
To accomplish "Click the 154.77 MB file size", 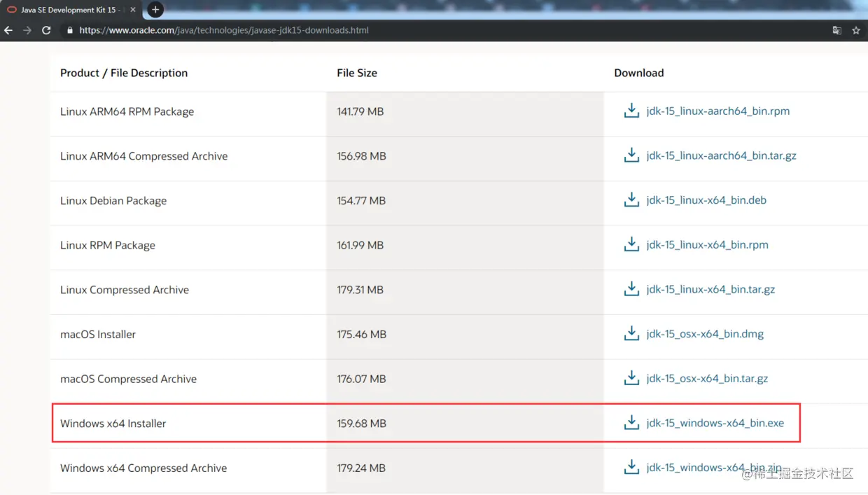I will tap(361, 201).
